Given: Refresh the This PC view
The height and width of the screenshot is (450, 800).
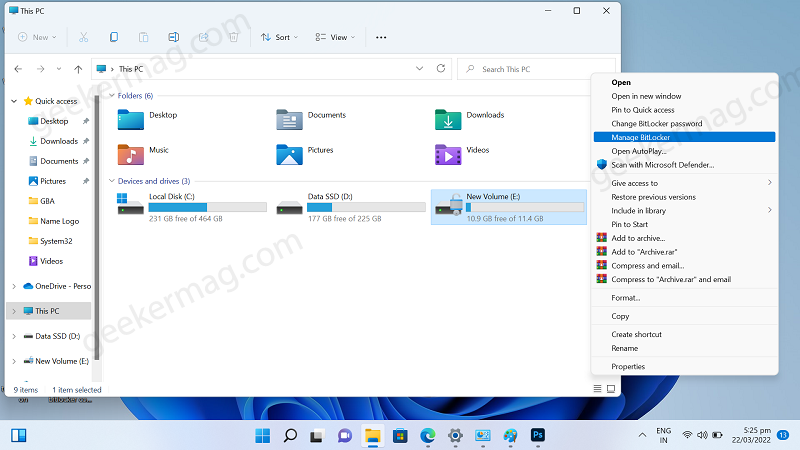Looking at the screenshot, I should [x=441, y=68].
